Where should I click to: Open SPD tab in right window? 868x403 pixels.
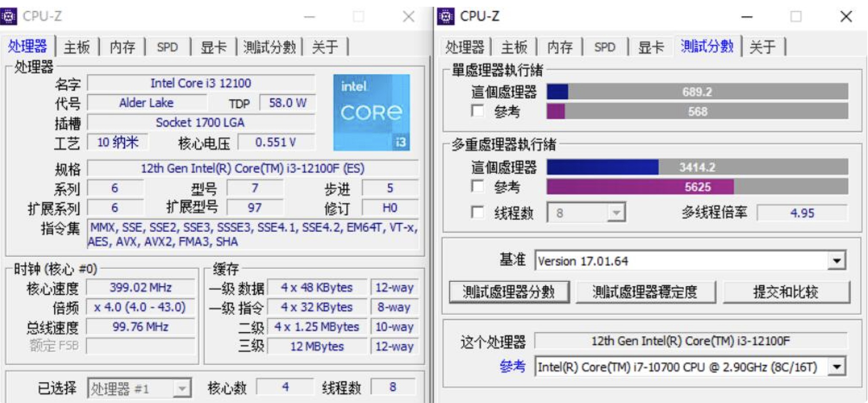click(x=604, y=47)
